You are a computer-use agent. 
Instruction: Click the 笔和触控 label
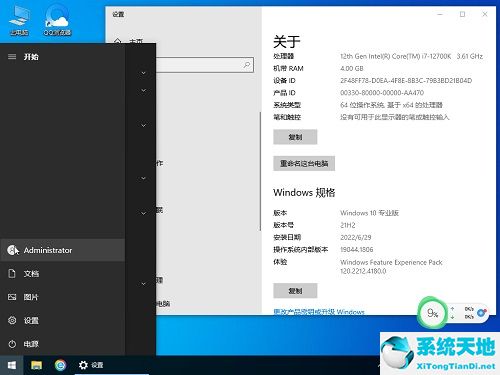[287, 117]
